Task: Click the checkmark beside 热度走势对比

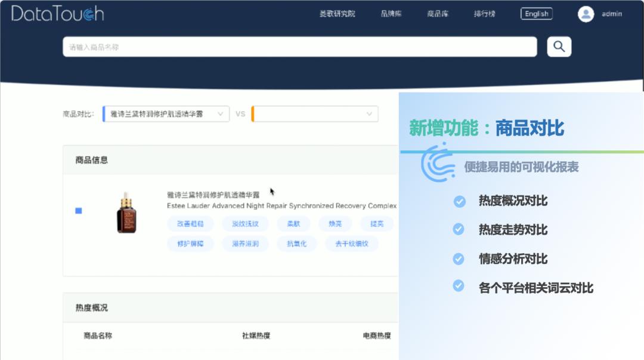Action: [x=459, y=230]
